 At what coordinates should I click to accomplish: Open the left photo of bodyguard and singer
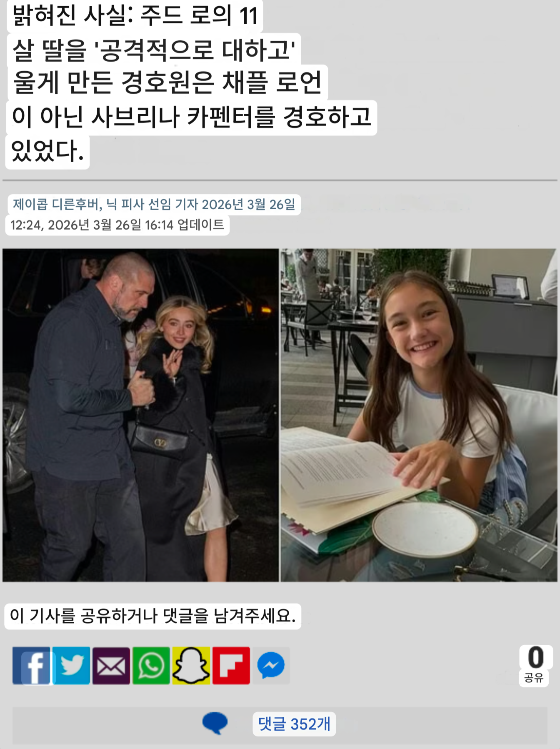[x=141, y=415]
